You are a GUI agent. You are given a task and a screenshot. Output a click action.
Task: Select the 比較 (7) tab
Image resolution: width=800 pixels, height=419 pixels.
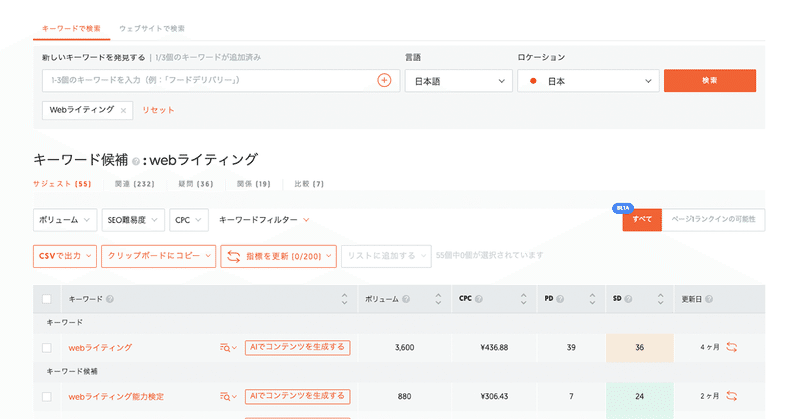[x=309, y=184]
